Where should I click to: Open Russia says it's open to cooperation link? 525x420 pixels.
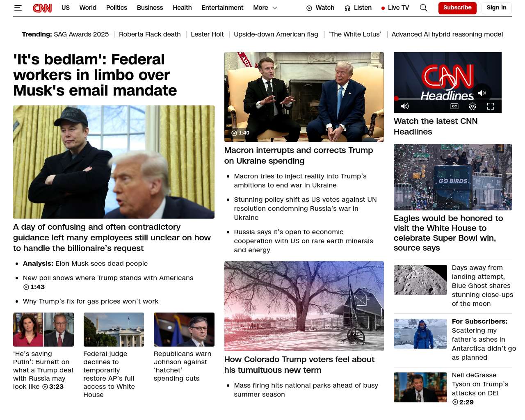coord(304,241)
